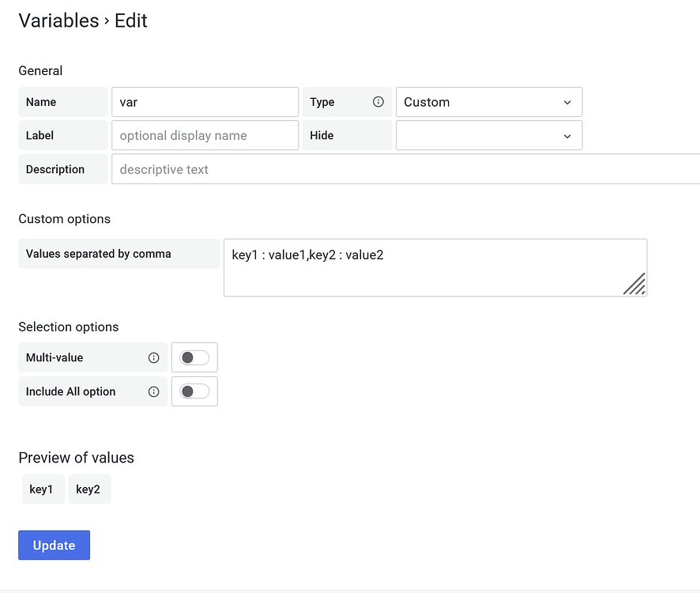This screenshot has height=593, width=700.
Task: Click the chevron on the Hide selector
Action: [x=567, y=135]
